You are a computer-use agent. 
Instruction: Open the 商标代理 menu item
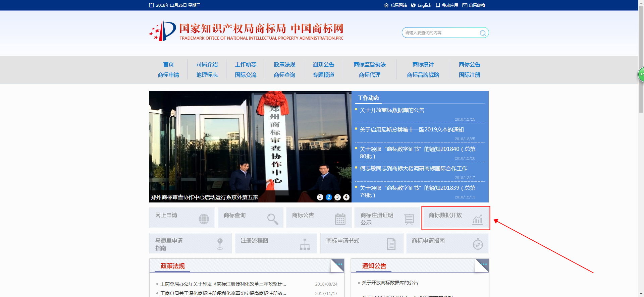(x=370, y=75)
